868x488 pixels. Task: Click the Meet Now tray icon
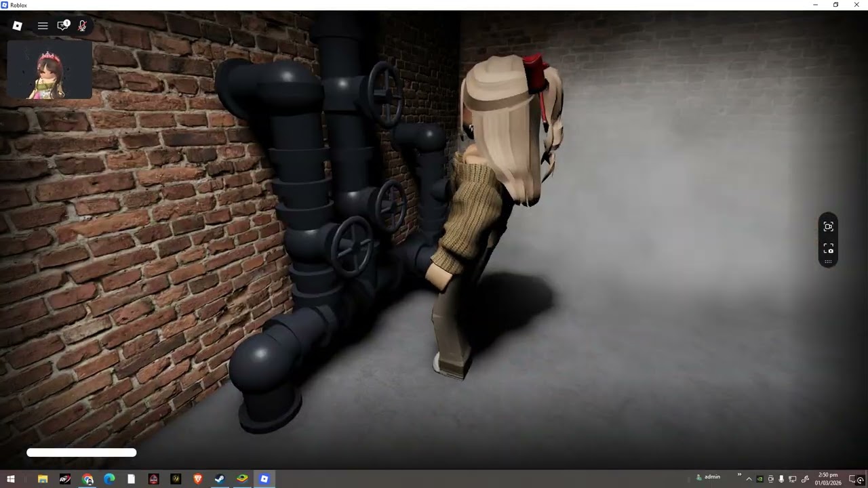tap(770, 479)
